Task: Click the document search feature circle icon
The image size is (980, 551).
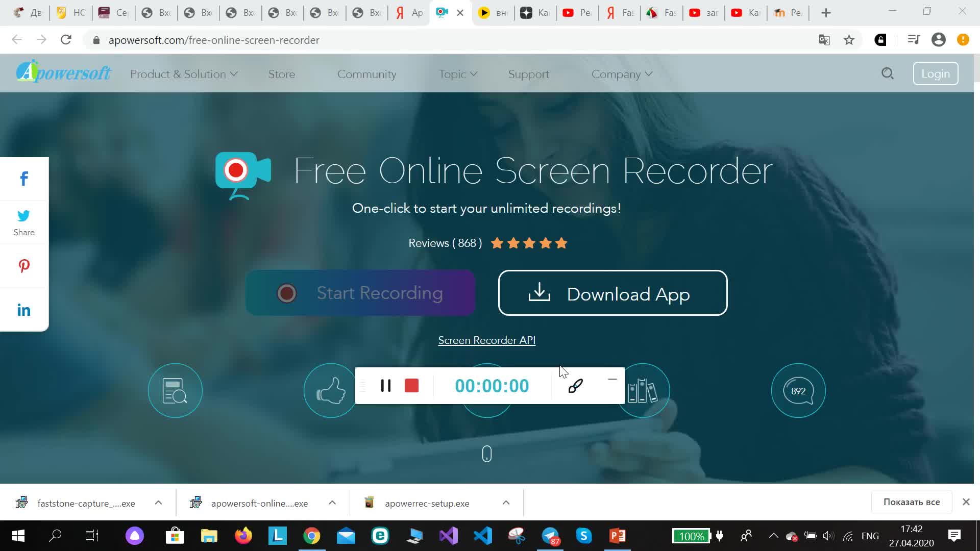Action: click(x=175, y=390)
